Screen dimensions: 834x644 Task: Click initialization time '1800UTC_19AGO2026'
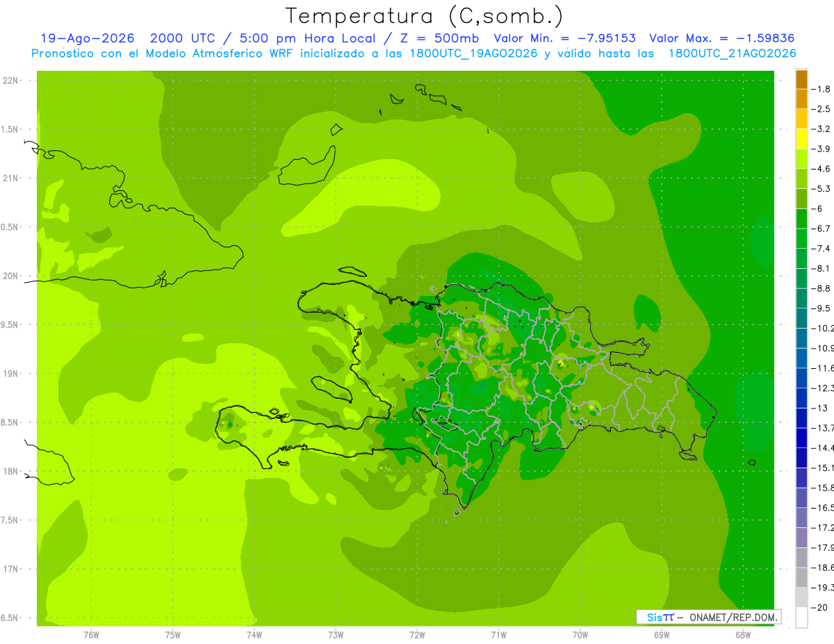click(475, 53)
